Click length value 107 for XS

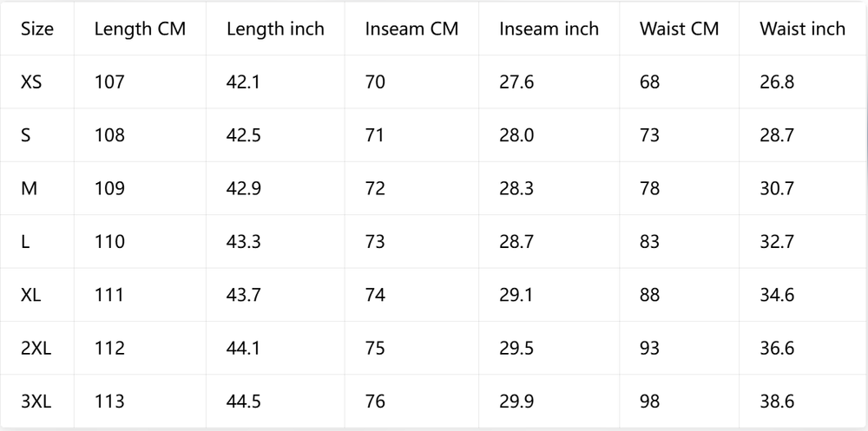(140, 82)
